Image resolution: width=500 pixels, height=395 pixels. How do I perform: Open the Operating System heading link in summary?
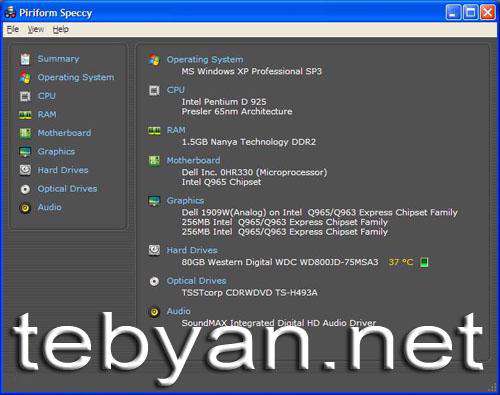click(x=205, y=60)
